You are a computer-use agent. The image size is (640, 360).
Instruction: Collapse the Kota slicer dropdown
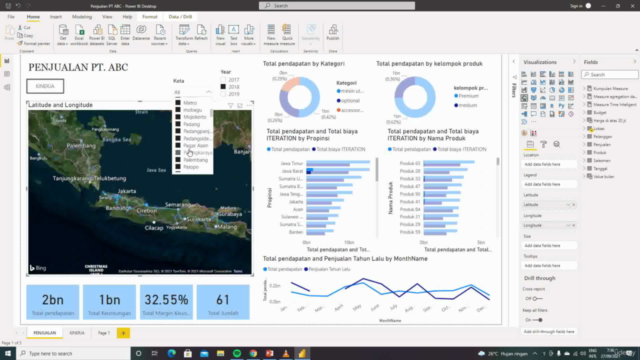coord(209,92)
